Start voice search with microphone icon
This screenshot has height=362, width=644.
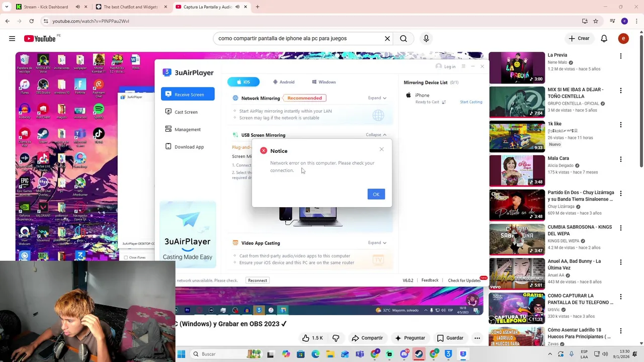click(x=426, y=38)
